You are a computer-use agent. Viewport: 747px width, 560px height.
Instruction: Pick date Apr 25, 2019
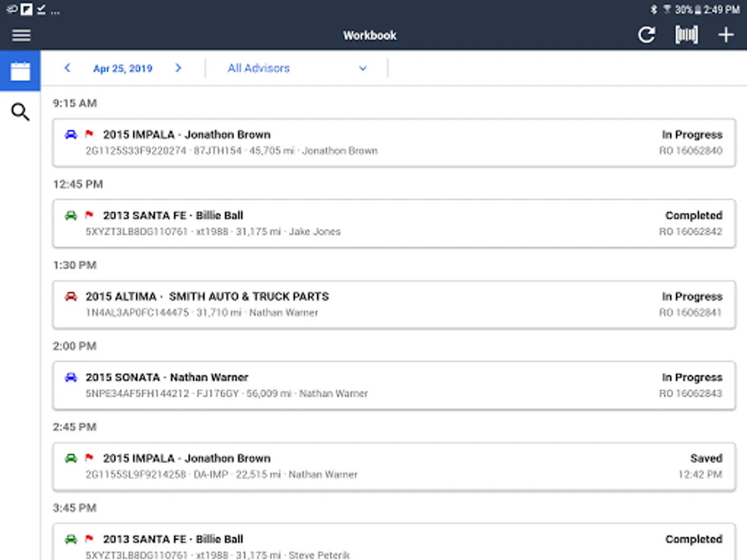point(123,68)
